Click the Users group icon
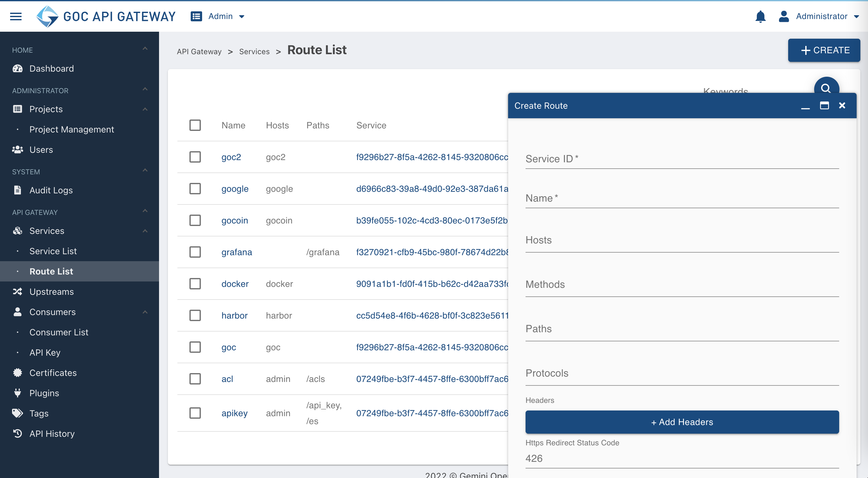 click(17, 149)
